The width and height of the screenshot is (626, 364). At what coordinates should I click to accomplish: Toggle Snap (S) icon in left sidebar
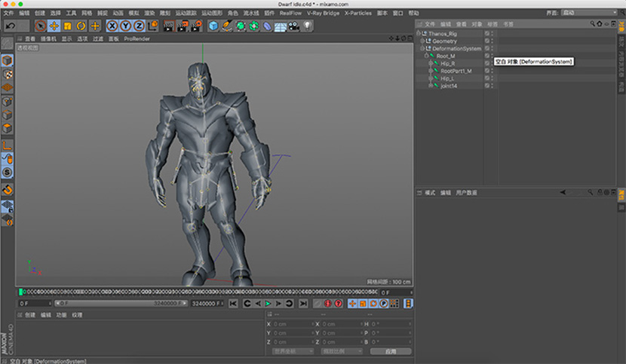click(8, 173)
